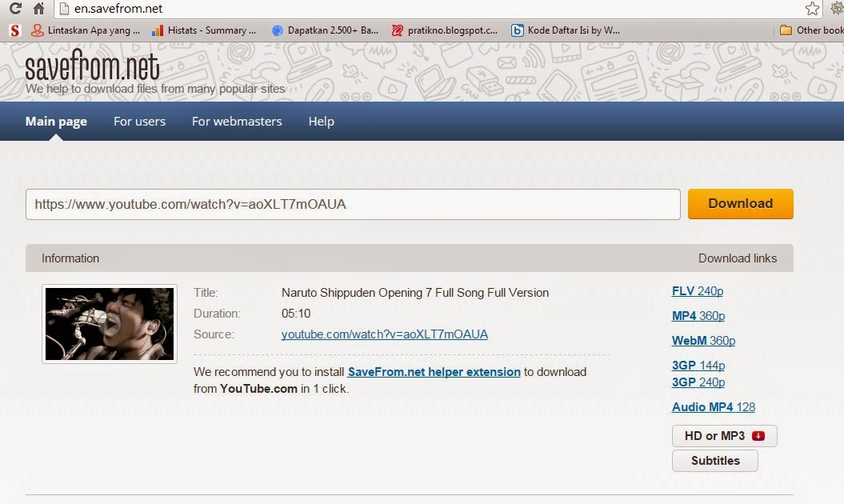Open the Lintaskan Apa yang bookmark
The height and width of the screenshot is (504, 844).
click(85, 30)
